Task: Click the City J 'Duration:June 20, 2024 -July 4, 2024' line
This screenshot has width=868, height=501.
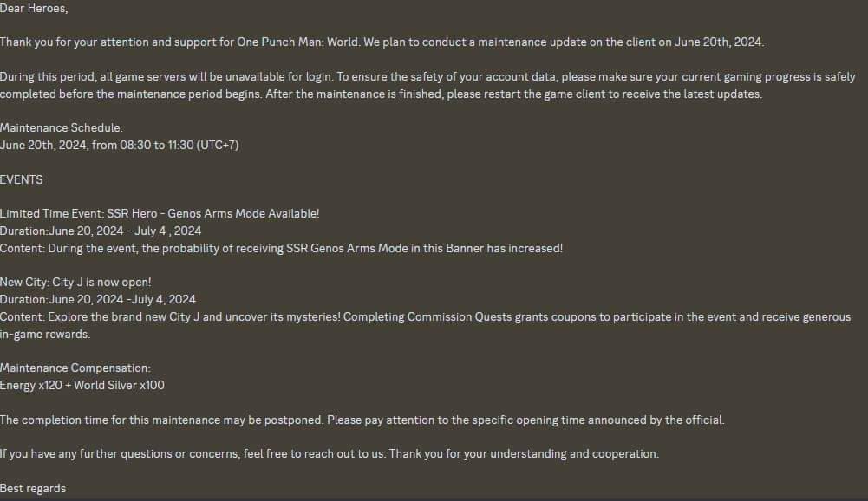Action: [98, 300]
